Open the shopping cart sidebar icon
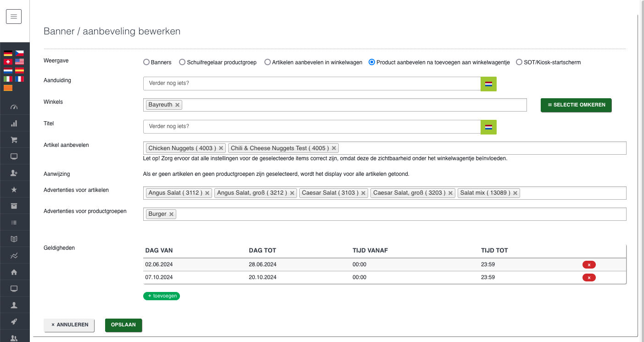644x342 pixels. click(x=14, y=140)
